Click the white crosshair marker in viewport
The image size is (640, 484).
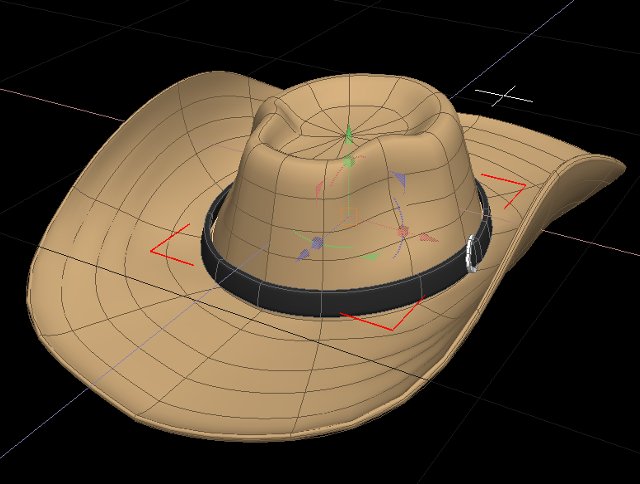pos(504,97)
